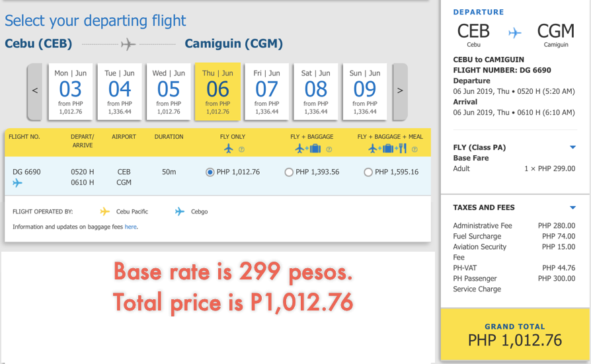Click the Cebu Pacific yellow plane icon
Image resolution: width=591 pixels, height=364 pixels.
point(104,211)
